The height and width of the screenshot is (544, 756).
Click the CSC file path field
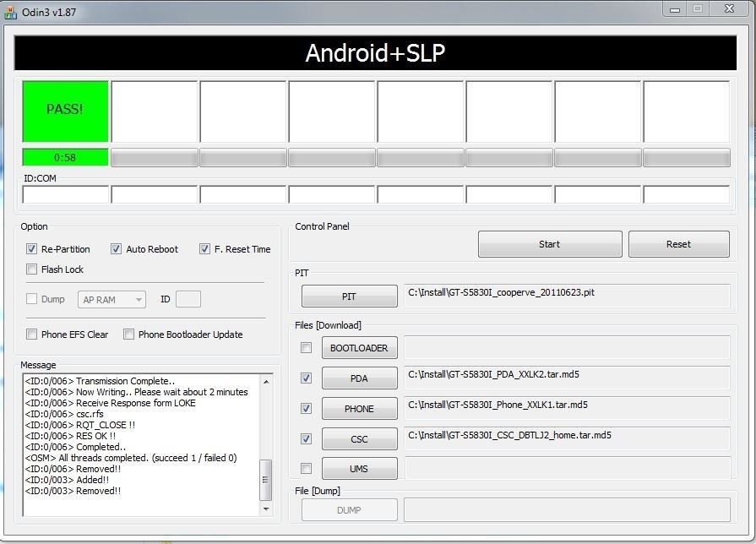[567, 438]
